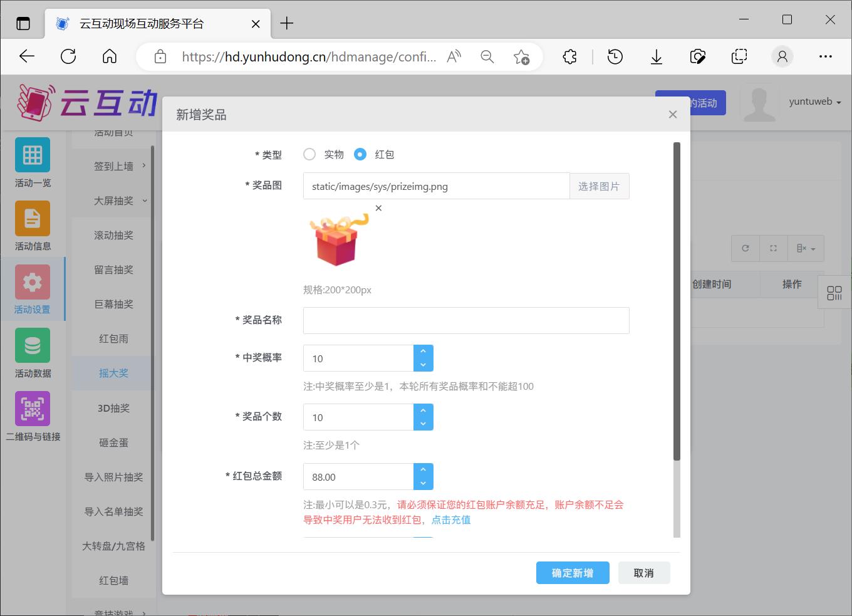Open 留言抽奖 menu item
The image size is (852, 616).
[x=113, y=269]
